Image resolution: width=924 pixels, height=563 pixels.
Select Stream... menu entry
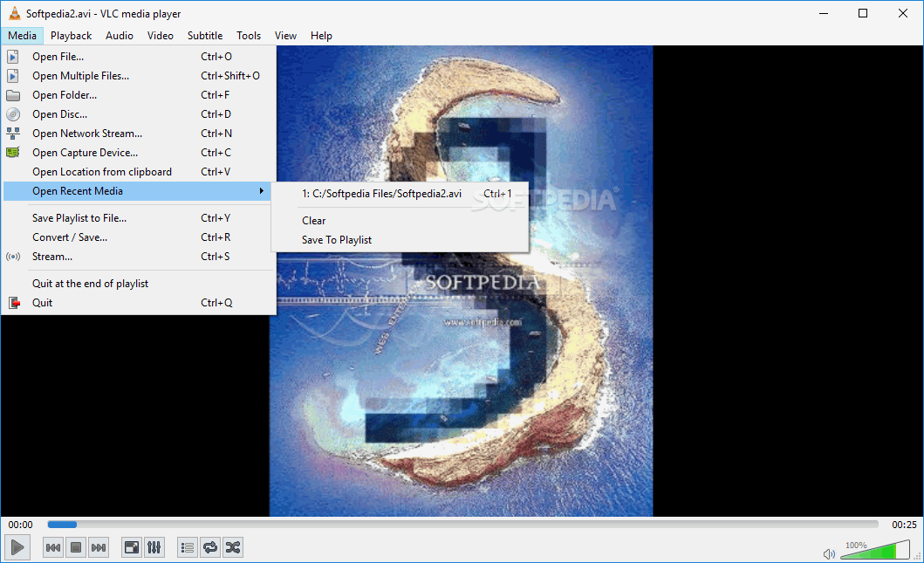pyautogui.click(x=139, y=257)
